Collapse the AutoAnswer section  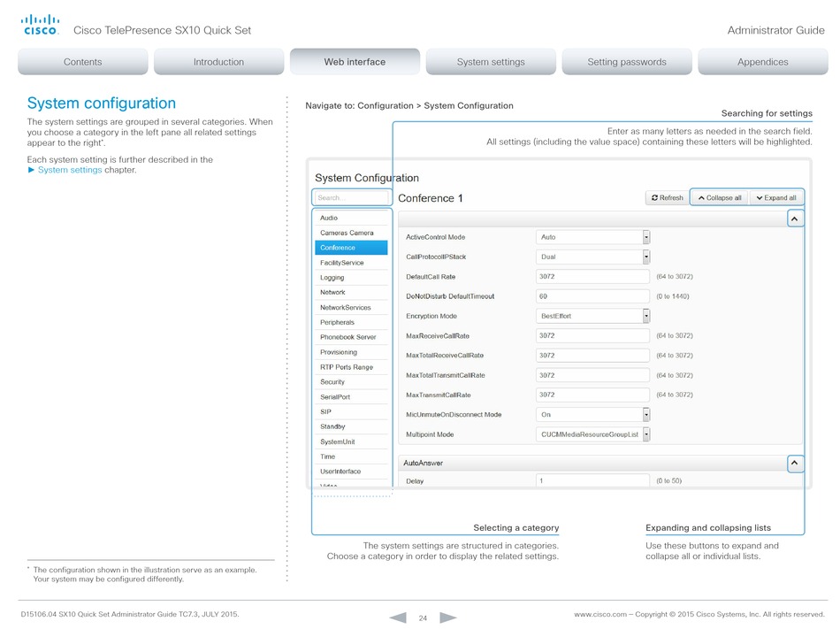pos(795,463)
